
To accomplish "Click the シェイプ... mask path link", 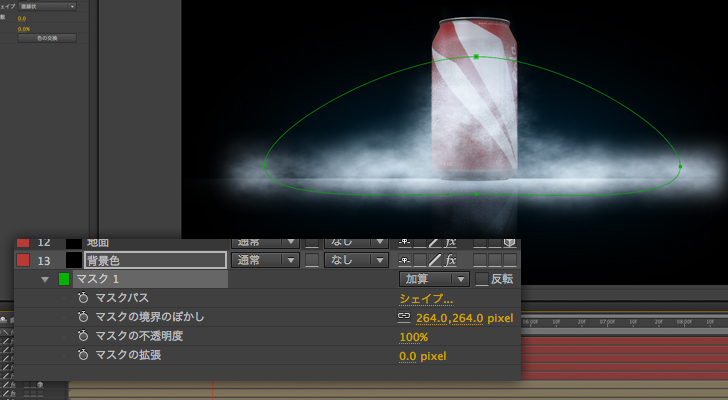I will (426, 298).
